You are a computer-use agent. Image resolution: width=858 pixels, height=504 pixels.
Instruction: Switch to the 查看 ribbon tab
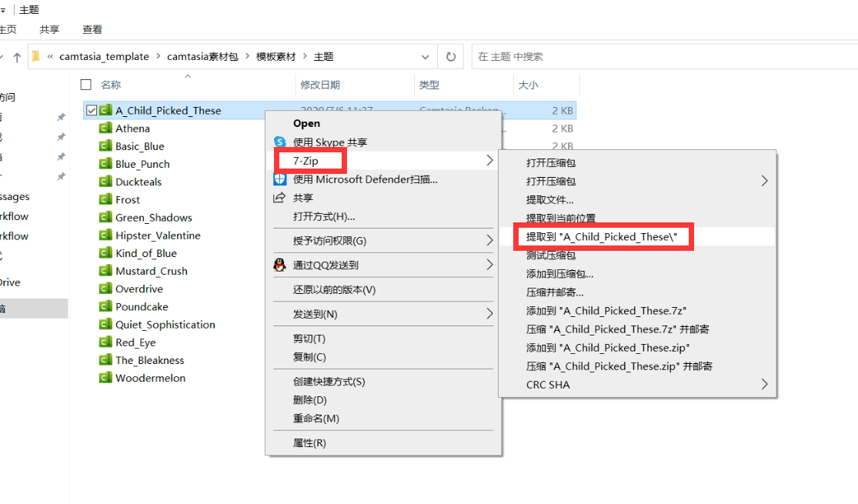click(x=91, y=29)
